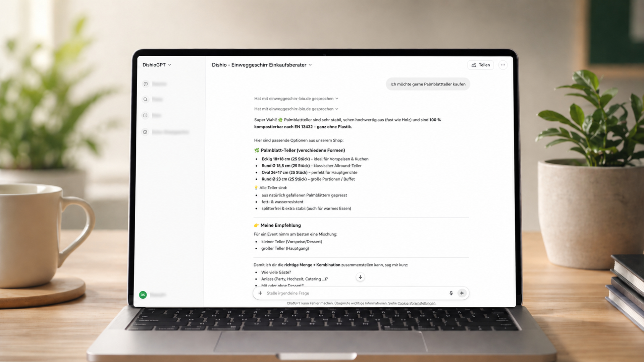Select the 'Eckig 18×18 cm (25 Stück)' list item
The image size is (644, 362).
(315, 159)
